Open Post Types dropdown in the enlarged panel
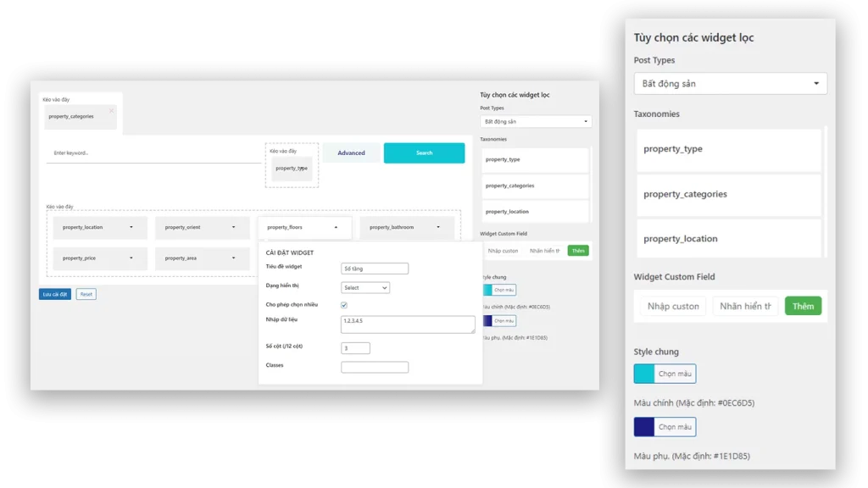This screenshot has width=868, height=488. click(730, 84)
